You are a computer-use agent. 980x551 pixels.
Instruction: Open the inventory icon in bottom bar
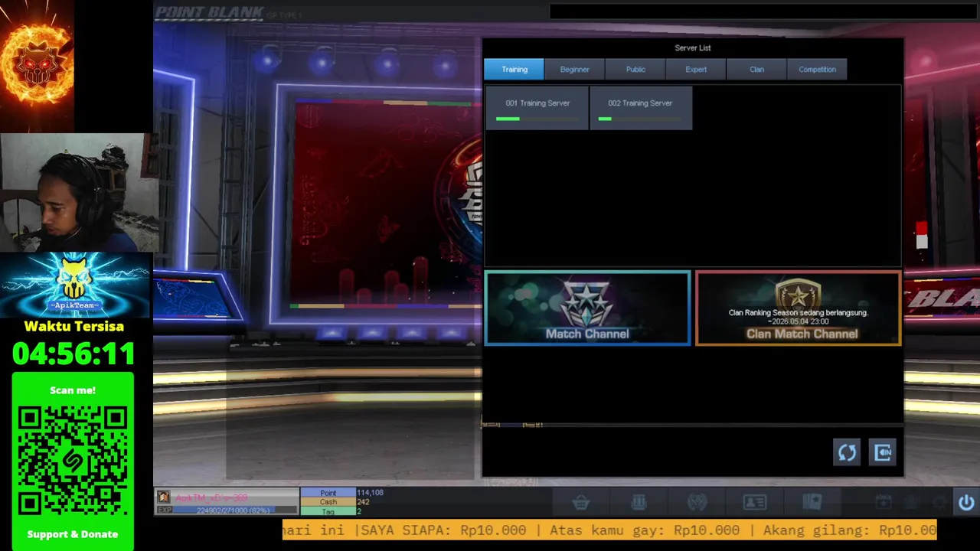click(x=639, y=502)
